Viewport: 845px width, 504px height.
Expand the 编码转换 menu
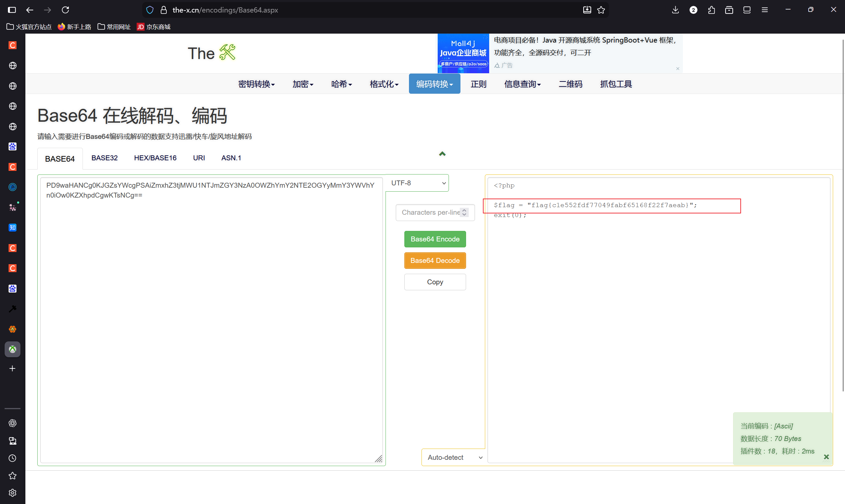point(434,84)
